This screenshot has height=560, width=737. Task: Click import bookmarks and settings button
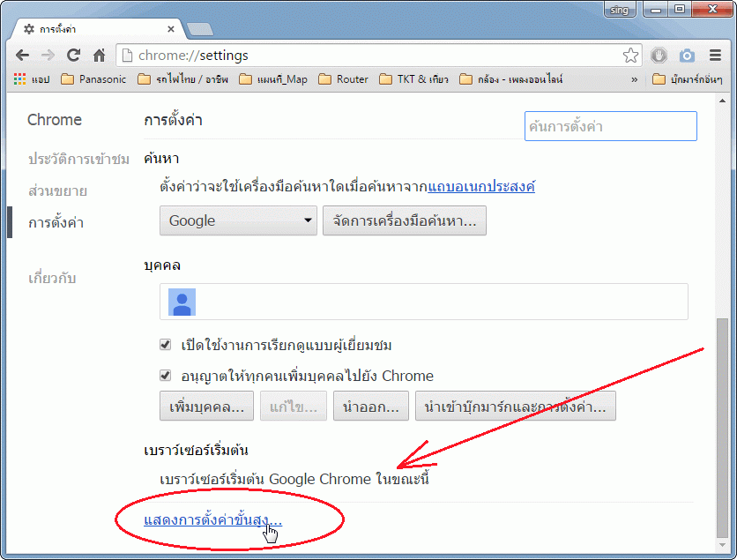coord(515,406)
